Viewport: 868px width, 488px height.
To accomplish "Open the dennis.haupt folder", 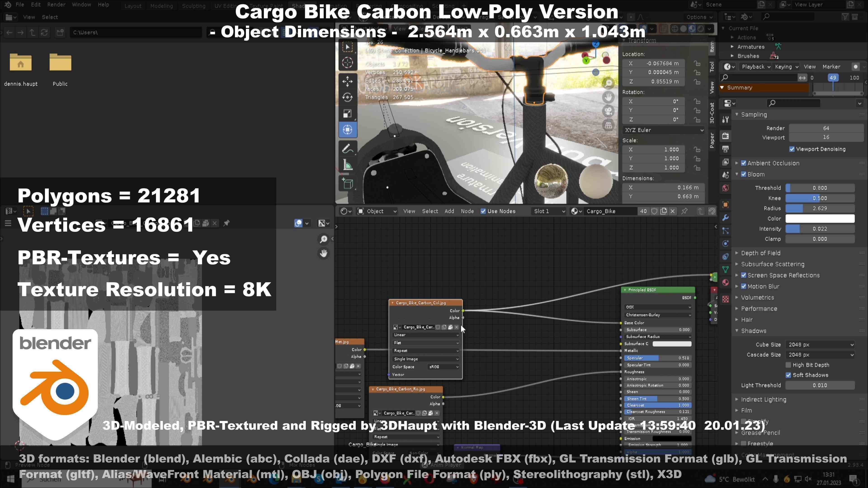I will point(21,70).
